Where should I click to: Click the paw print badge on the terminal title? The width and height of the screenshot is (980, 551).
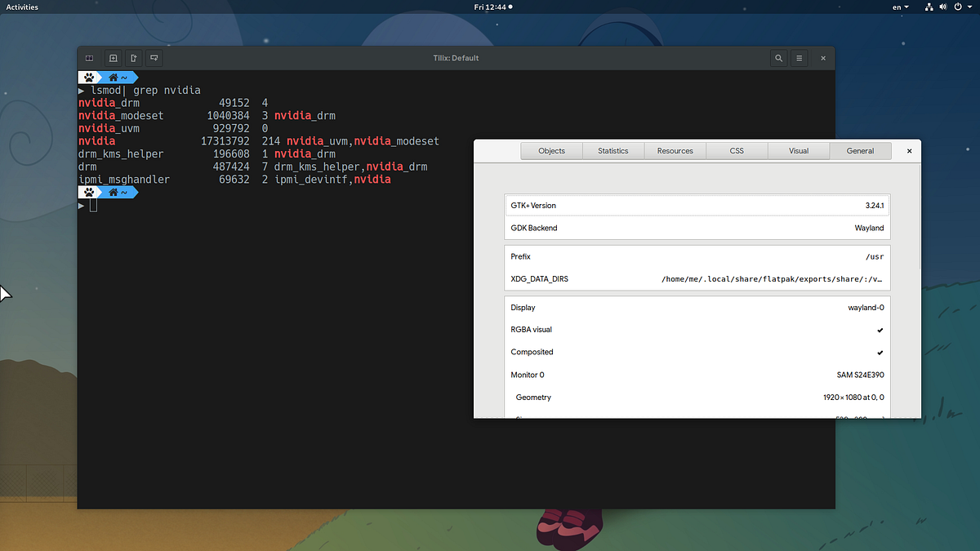(x=89, y=77)
